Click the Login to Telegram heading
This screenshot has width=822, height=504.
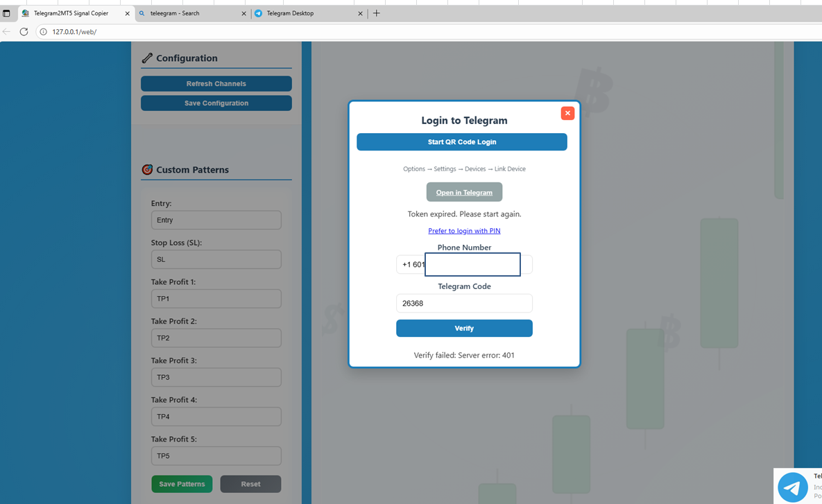point(464,121)
